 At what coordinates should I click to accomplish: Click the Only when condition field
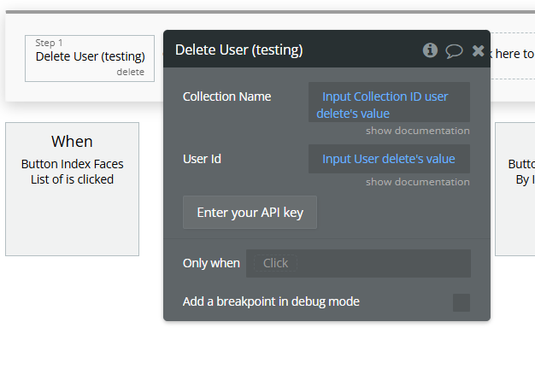point(358,263)
